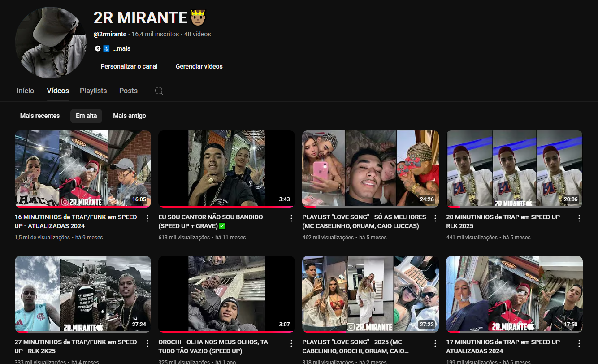Click the 2R MIRANTE channel avatar
The width and height of the screenshot is (598, 364).
(x=51, y=43)
